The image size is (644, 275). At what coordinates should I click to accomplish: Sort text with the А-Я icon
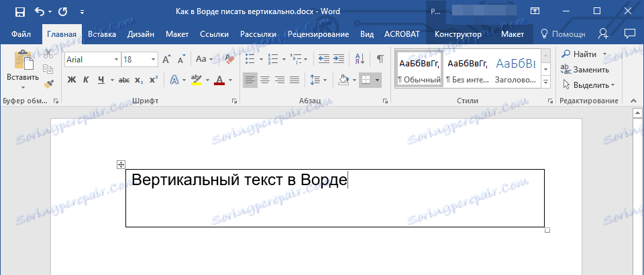click(360, 59)
